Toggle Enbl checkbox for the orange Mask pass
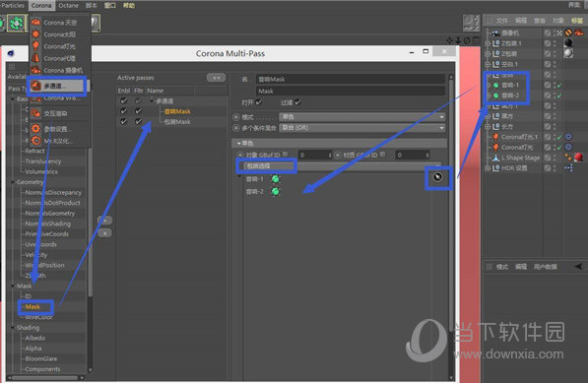Image resolution: width=588 pixels, height=383 pixels. pos(123,111)
